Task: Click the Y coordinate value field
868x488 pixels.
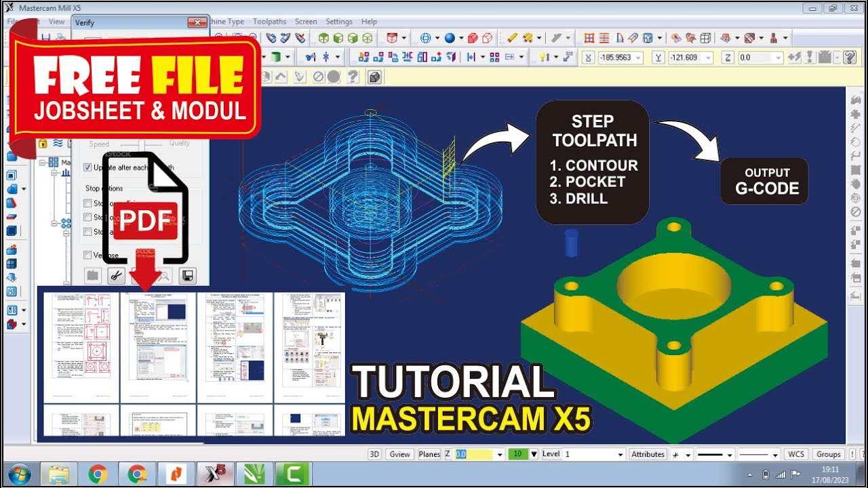Action: (x=686, y=58)
